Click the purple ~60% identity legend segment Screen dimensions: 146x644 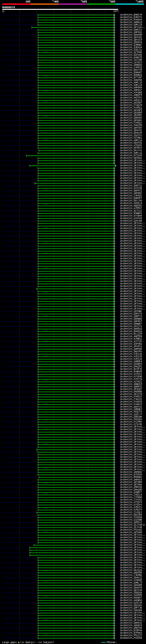click(73, 4)
